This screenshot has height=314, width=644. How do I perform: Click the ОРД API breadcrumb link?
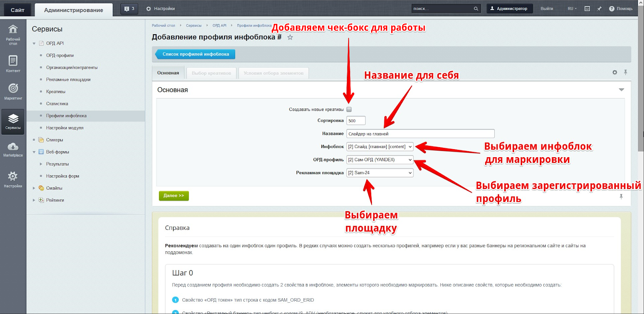219,25
